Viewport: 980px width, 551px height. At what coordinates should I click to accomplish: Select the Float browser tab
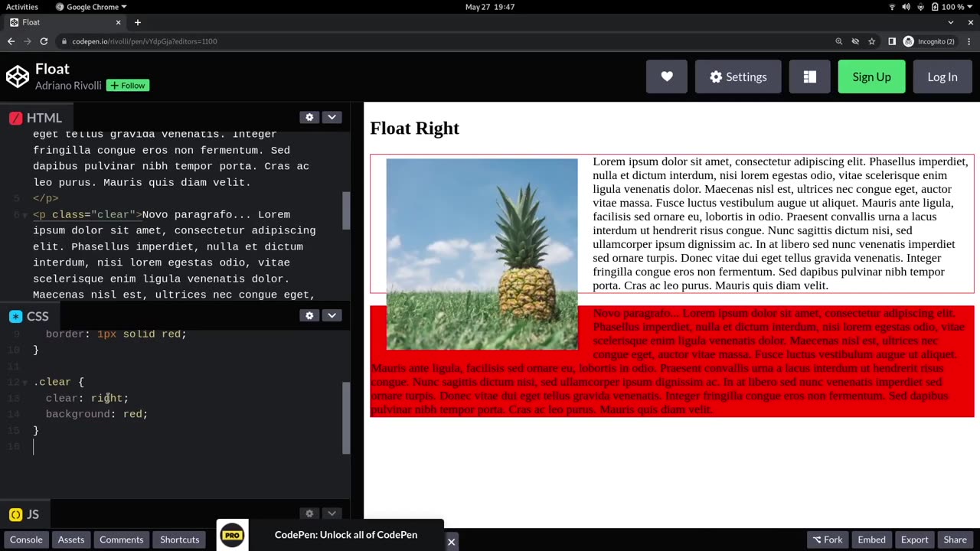click(x=64, y=22)
